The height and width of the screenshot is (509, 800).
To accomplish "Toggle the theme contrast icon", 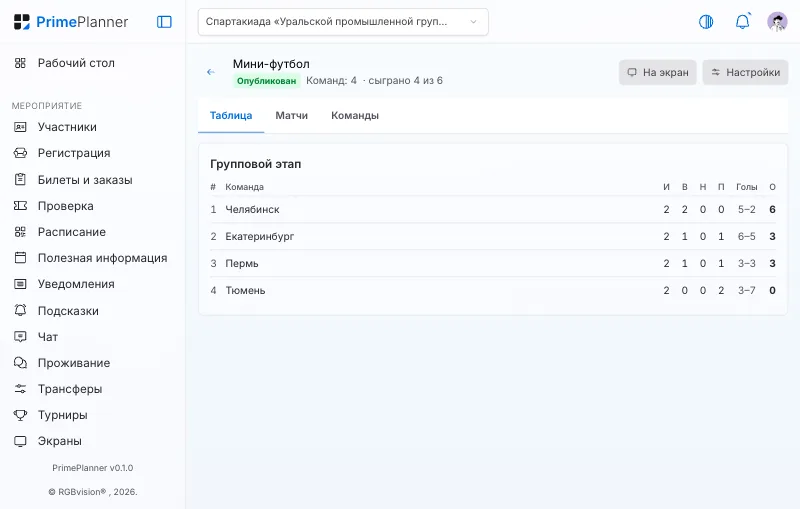I will (x=706, y=22).
